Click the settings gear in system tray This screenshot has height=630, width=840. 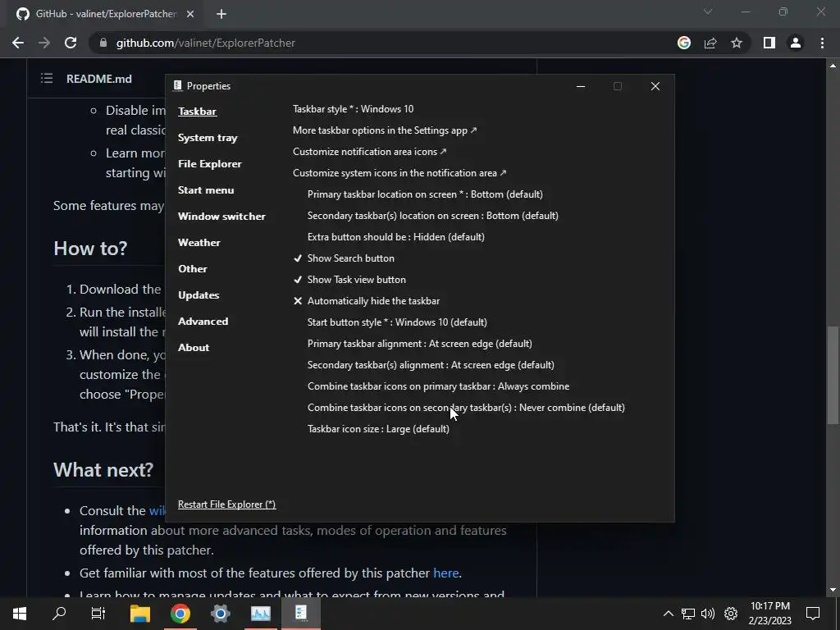731,614
